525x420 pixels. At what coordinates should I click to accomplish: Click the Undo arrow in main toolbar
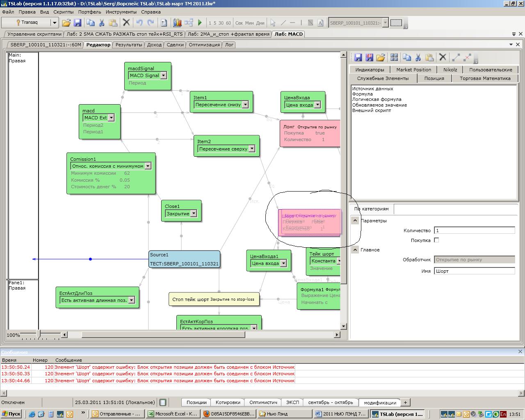click(x=139, y=23)
